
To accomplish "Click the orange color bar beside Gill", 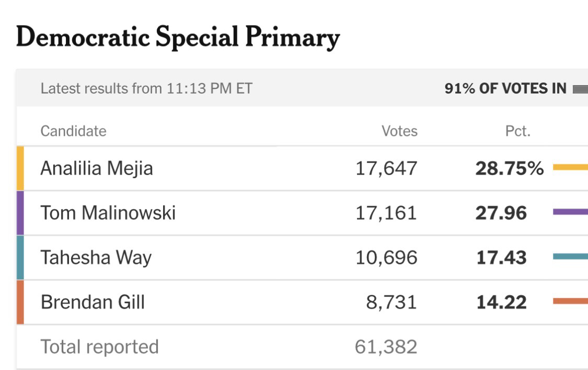I will pos(20,302).
